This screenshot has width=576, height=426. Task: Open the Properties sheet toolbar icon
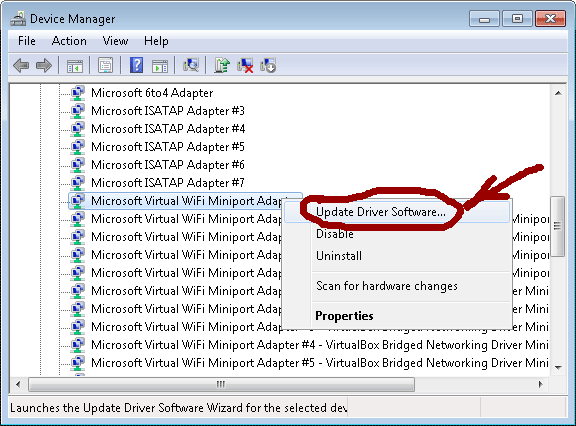pos(105,66)
